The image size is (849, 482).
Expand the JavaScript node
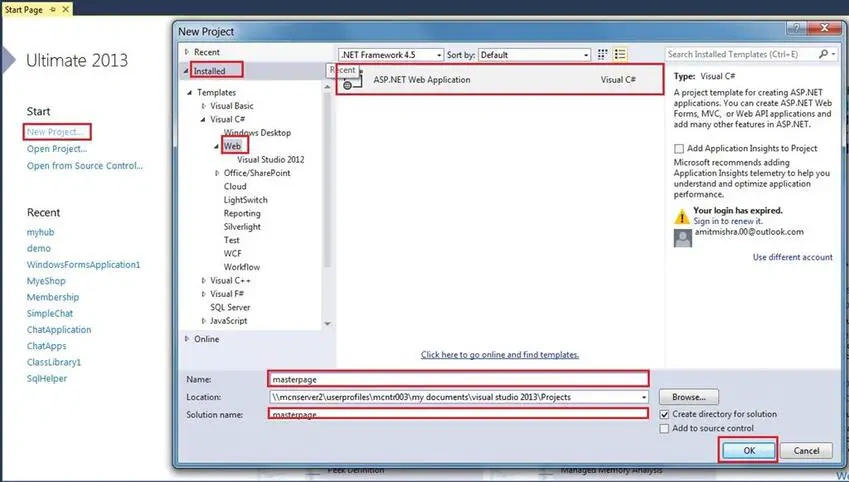204,321
